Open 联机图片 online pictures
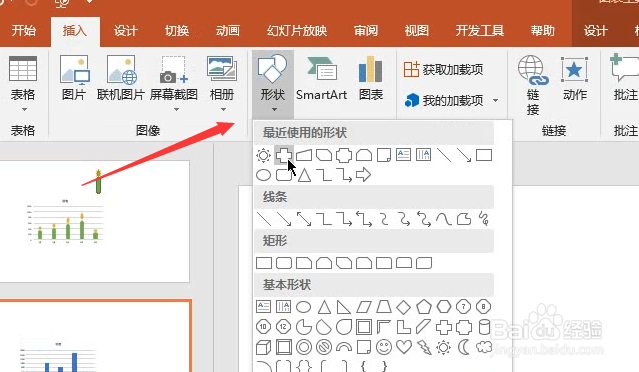 pyautogui.click(x=121, y=78)
